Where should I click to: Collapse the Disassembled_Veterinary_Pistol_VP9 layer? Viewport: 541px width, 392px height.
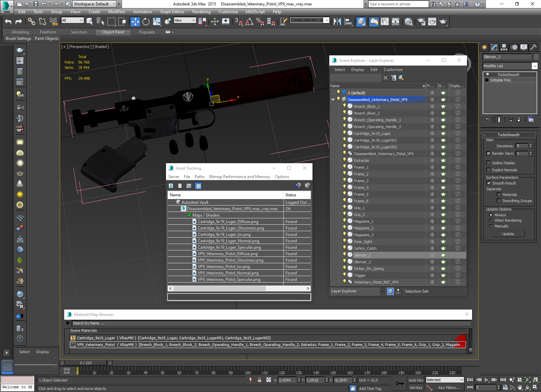(x=333, y=100)
